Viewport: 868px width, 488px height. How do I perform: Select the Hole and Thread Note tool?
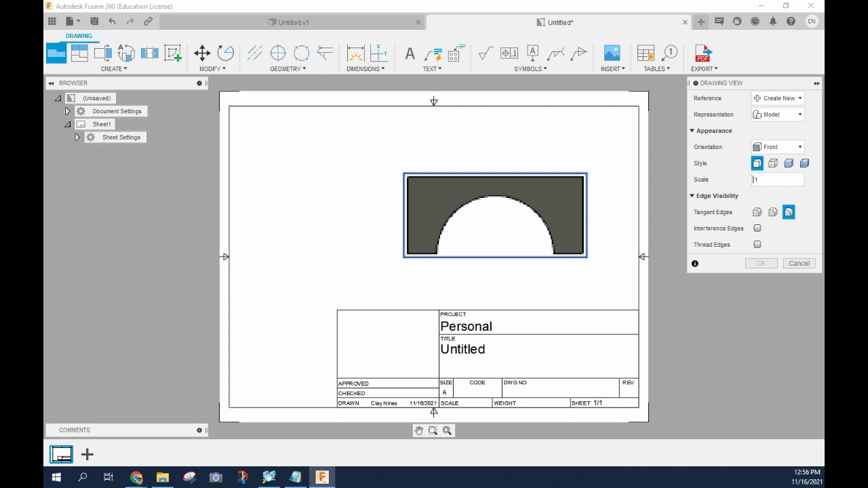pyautogui.click(x=456, y=53)
